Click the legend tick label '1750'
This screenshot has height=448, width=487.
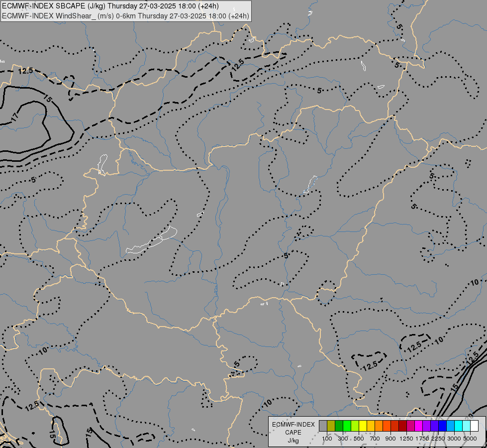(x=422, y=439)
